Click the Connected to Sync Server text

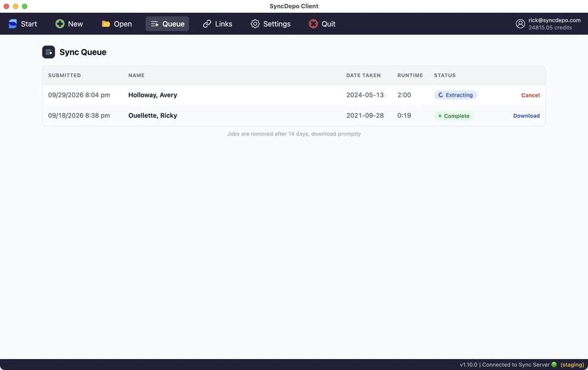[x=516, y=364]
